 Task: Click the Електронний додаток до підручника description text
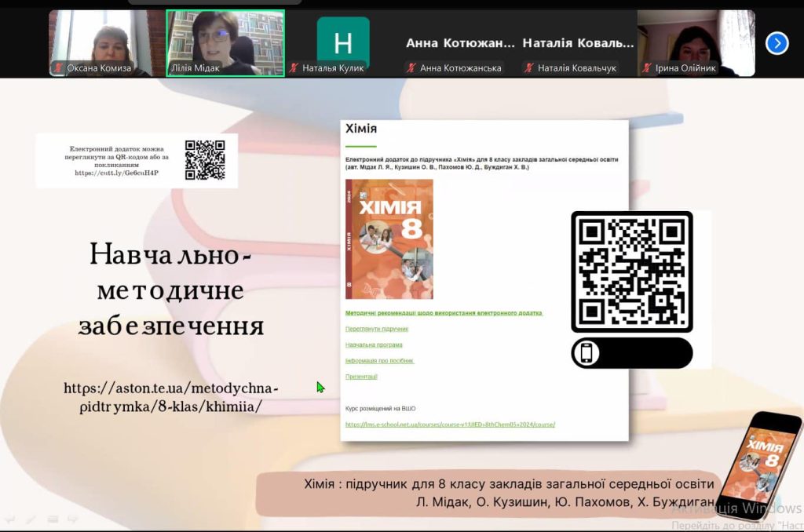click(481, 163)
